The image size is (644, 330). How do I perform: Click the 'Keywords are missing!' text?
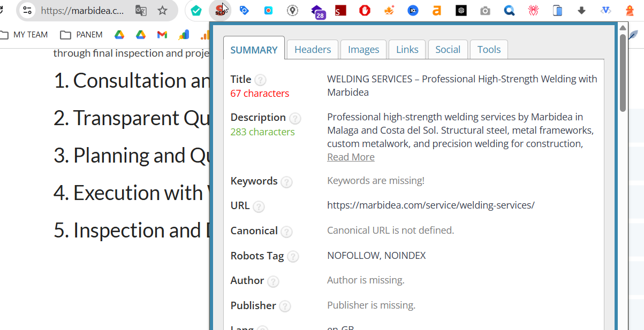(376, 181)
